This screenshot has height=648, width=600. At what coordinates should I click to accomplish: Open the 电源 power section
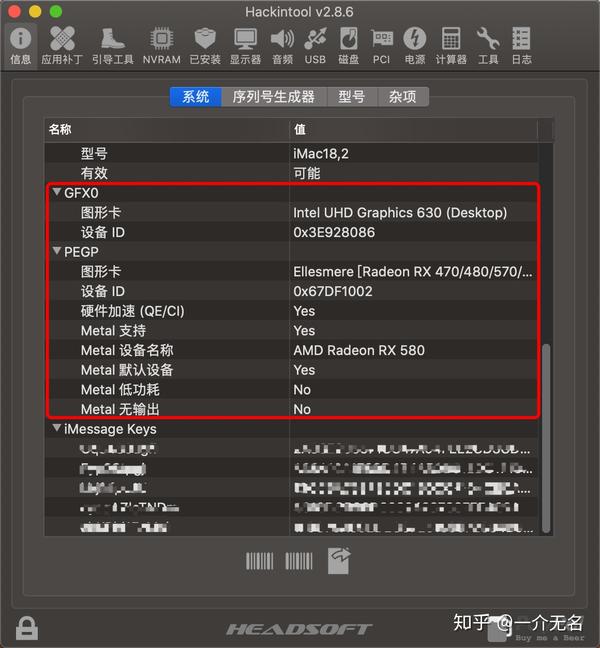[x=414, y=45]
